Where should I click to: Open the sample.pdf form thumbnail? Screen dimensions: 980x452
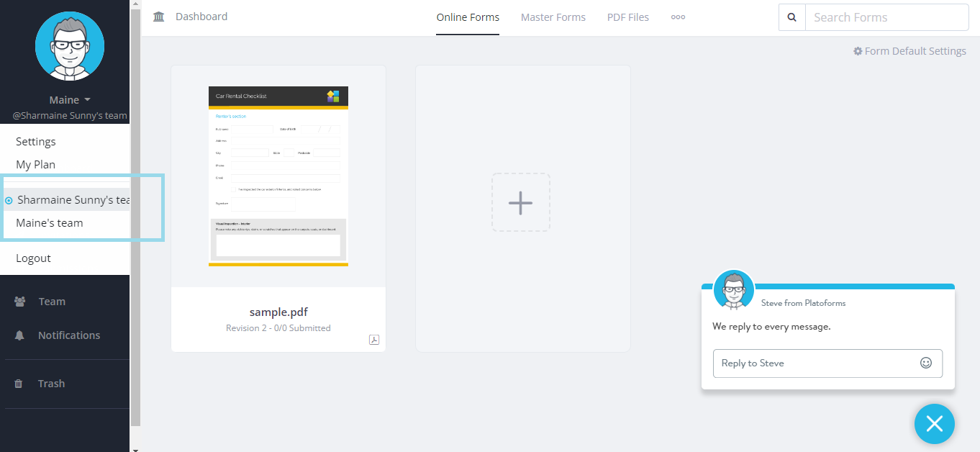278,176
